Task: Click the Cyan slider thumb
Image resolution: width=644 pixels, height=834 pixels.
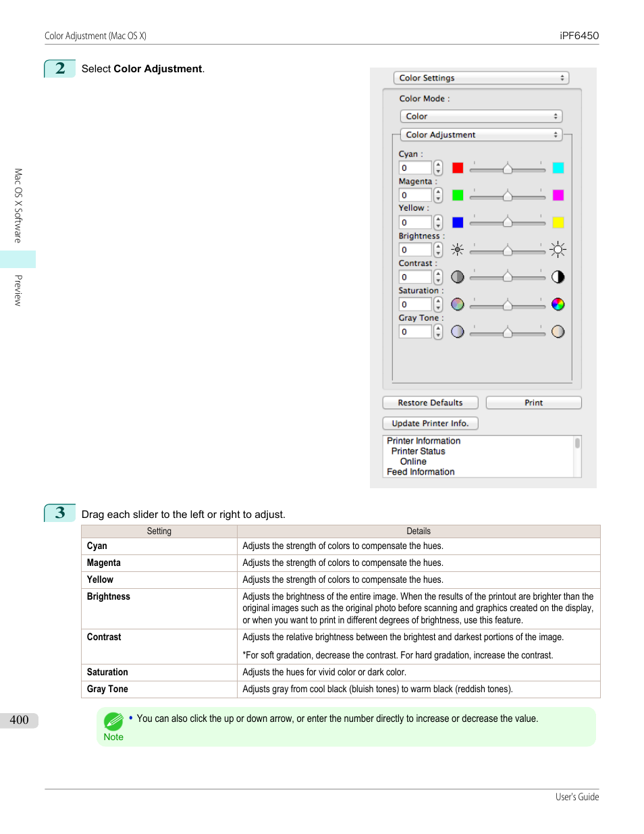Action: [x=508, y=169]
